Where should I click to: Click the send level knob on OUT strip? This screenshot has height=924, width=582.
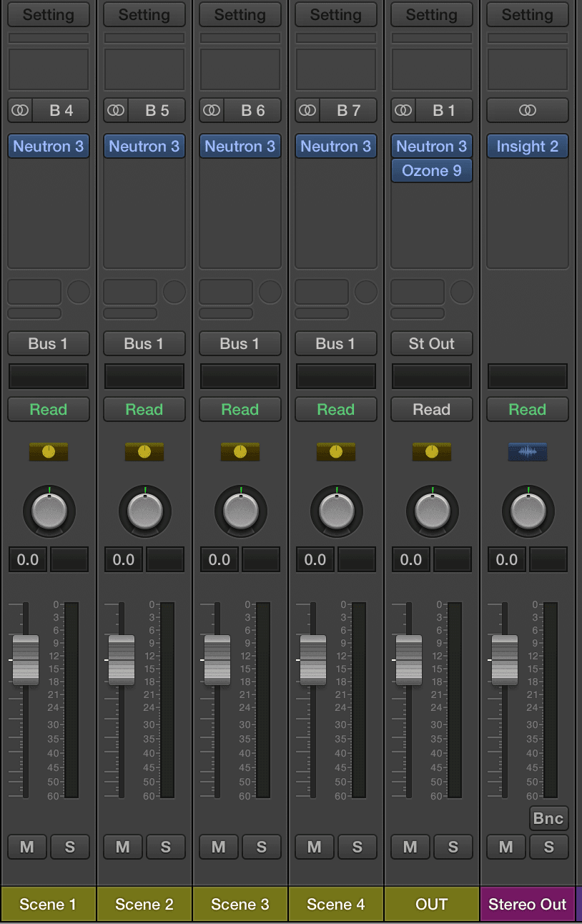[x=462, y=292]
